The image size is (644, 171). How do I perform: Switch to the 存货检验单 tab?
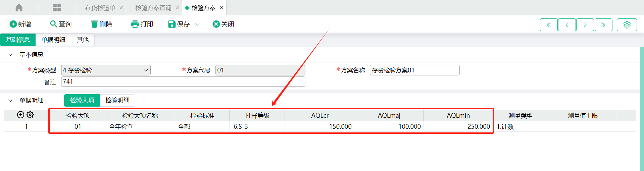click(x=100, y=8)
